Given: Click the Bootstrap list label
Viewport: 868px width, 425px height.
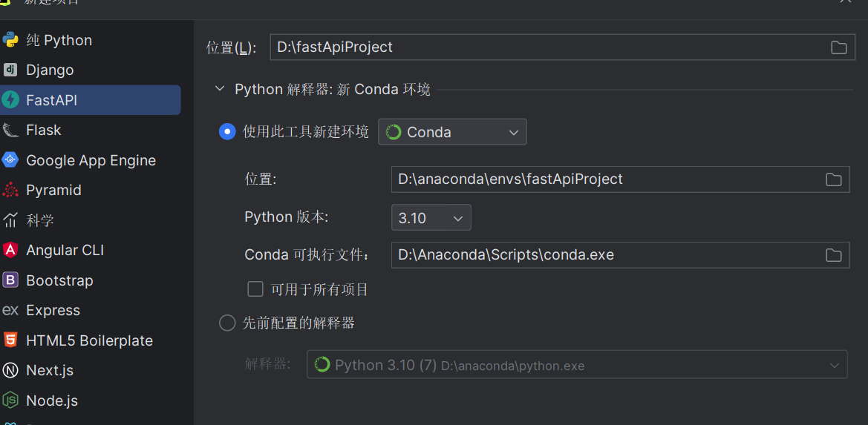Looking at the screenshot, I should (60, 280).
